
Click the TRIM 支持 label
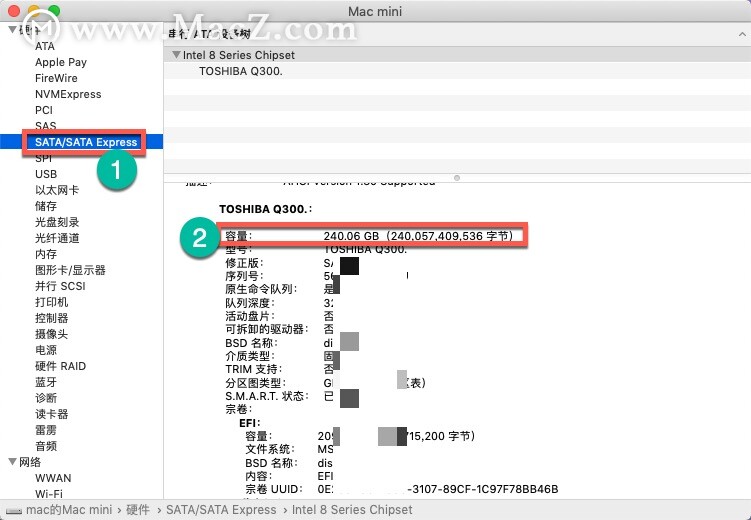click(253, 369)
